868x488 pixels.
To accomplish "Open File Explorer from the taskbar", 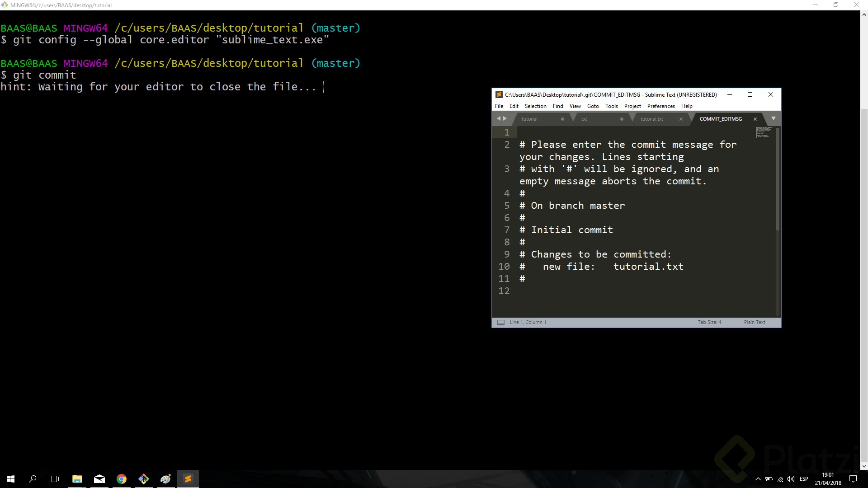I will pyautogui.click(x=77, y=479).
